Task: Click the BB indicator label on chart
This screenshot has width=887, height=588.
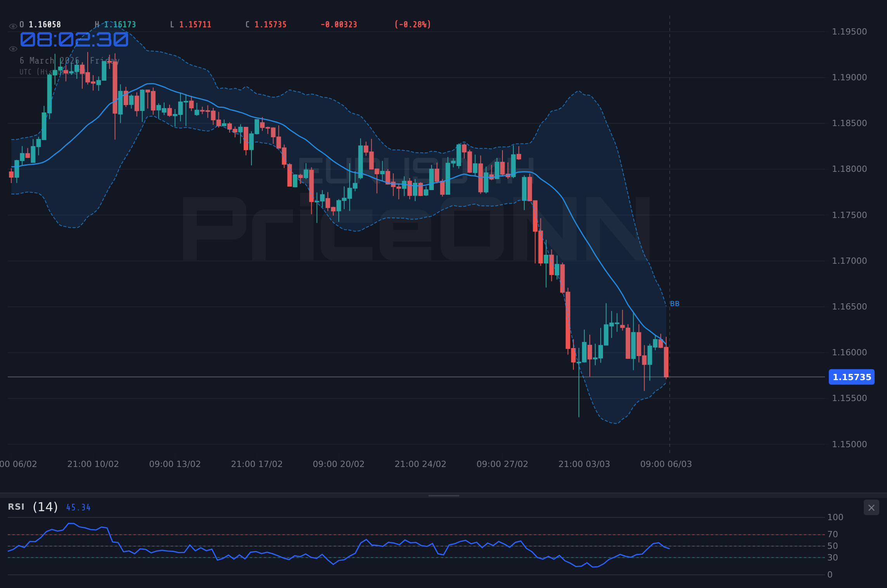Action: (674, 304)
